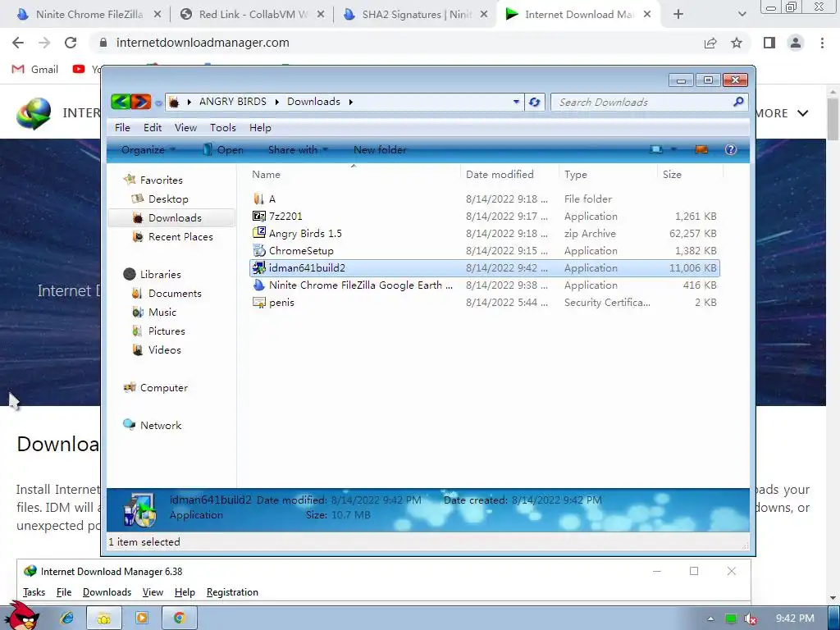Open IDM Tasks menu
Screen dimensions: 840x630
(34, 592)
